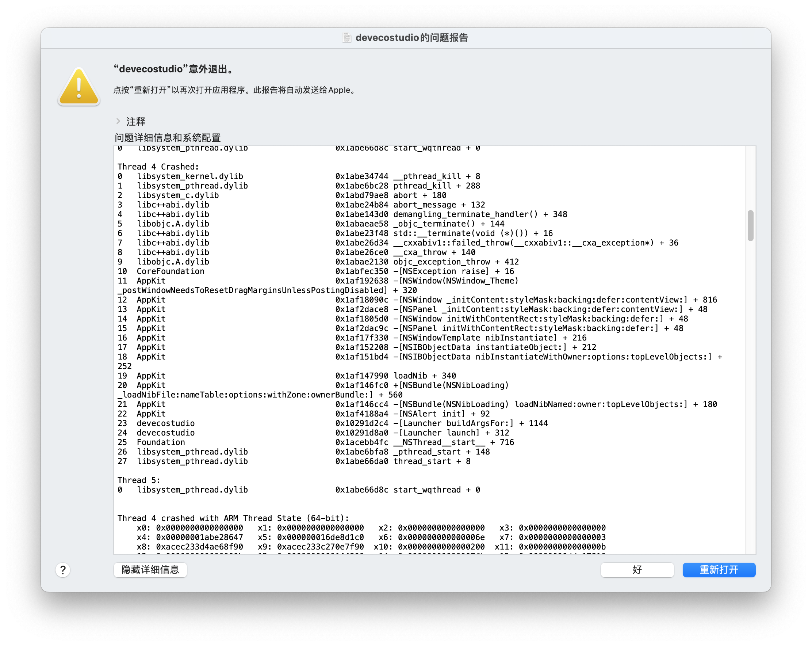The image size is (812, 646).
Task: Click the 'Thread 4 Crashed:' line
Action: (x=158, y=167)
